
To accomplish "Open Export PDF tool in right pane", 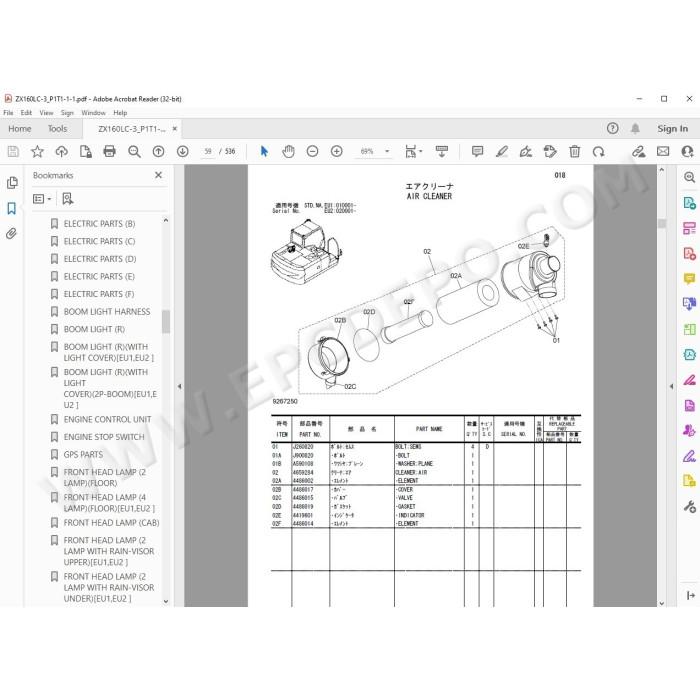I will pyautogui.click(x=690, y=203).
